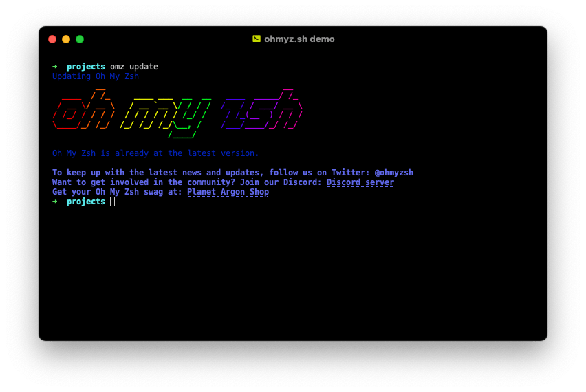Click the 'omz update' command text
Image resolution: width=586 pixels, height=392 pixels.
[x=134, y=67]
